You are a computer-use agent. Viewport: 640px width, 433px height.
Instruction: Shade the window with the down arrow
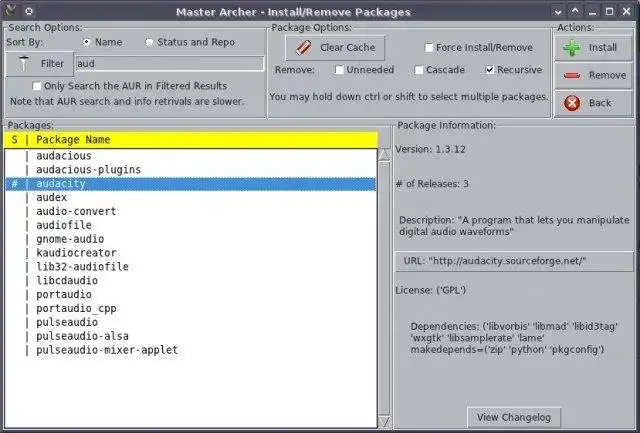558,11
